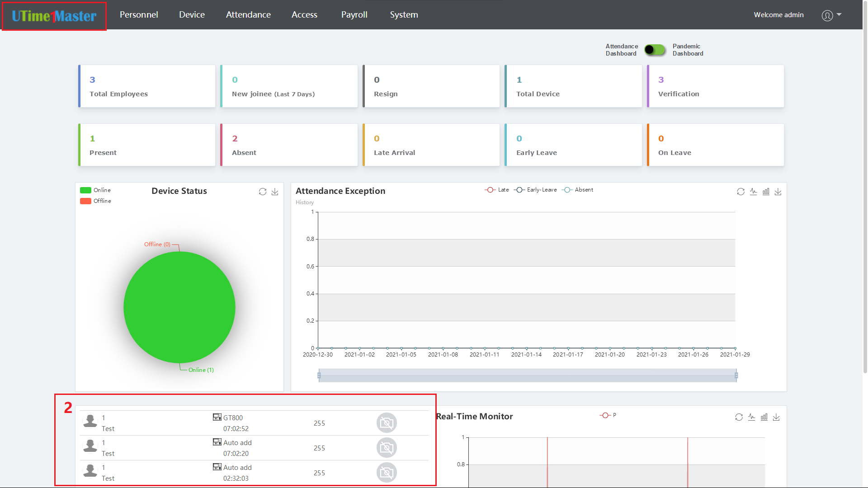The height and width of the screenshot is (488, 868).
Task: Click the UTimeMaster logo
Action: click(x=53, y=16)
